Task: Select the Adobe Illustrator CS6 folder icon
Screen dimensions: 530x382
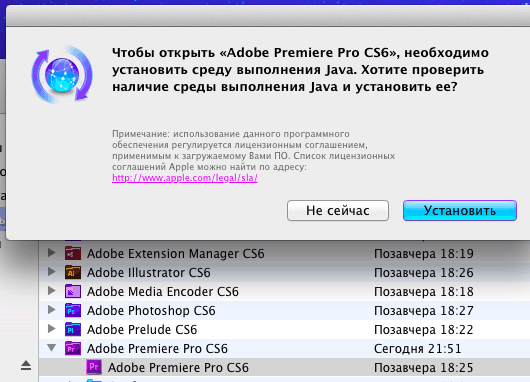Action: pyautogui.click(x=73, y=272)
